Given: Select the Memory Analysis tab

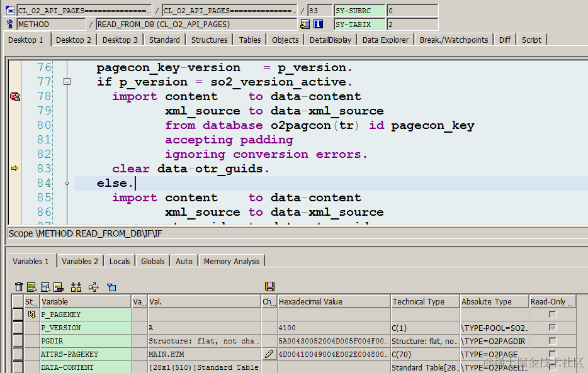Looking at the screenshot, I should pyautogui.click(x=232, y=262).
